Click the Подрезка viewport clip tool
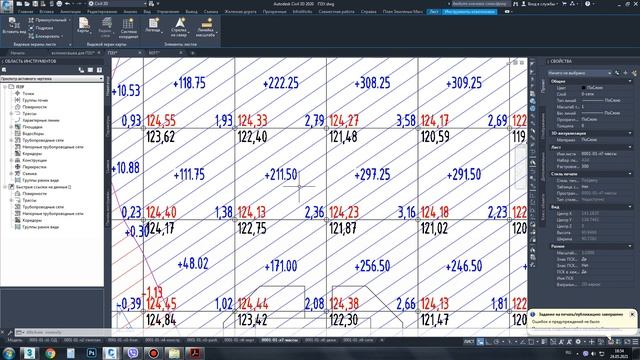The height and width of the screenshot is (360, 640). (x=41, y=28)
